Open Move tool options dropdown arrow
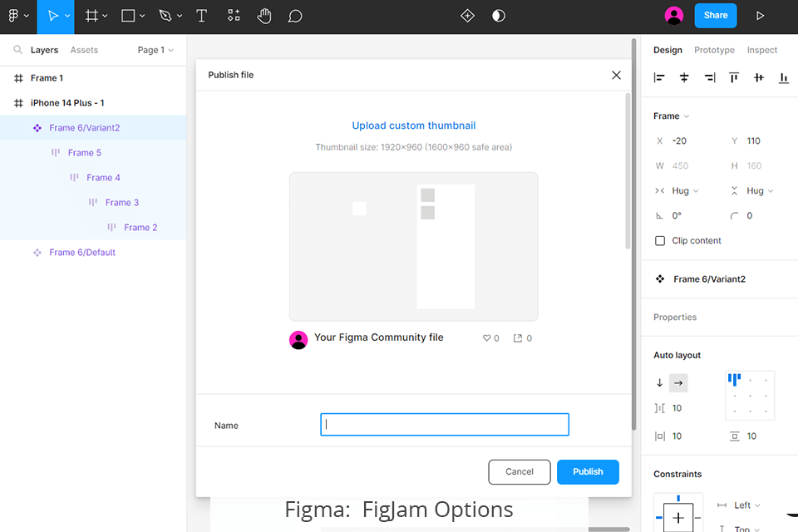The image size is (798, 532). [x=67, y=17]
